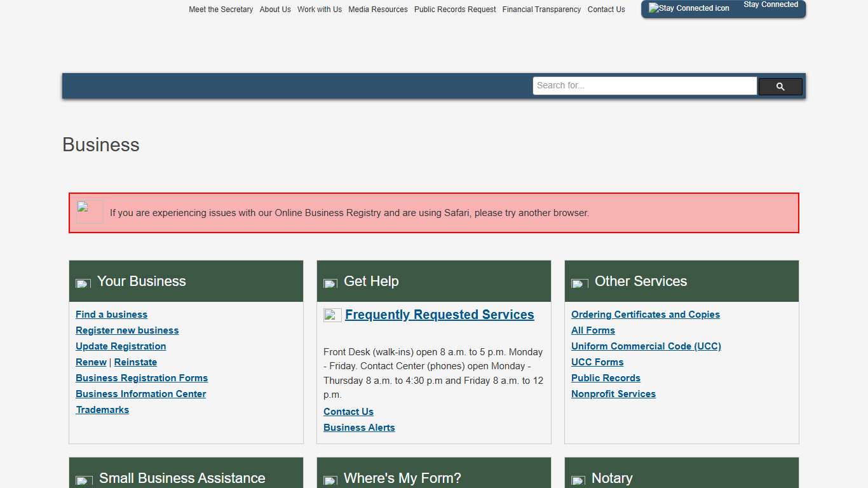Focus the Search for input field
868x488 pixels.
tap(644, 86)
